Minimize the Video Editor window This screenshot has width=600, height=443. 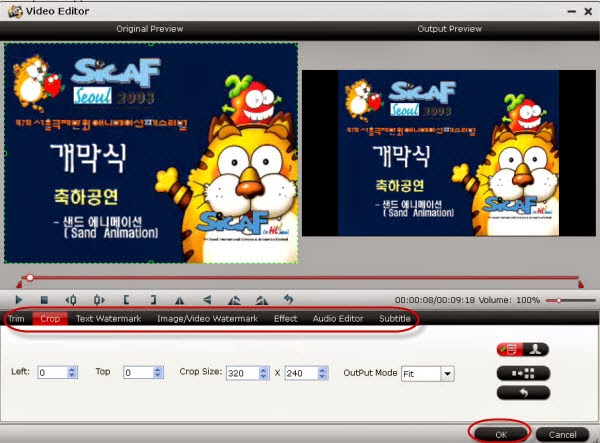coord(572,12)
